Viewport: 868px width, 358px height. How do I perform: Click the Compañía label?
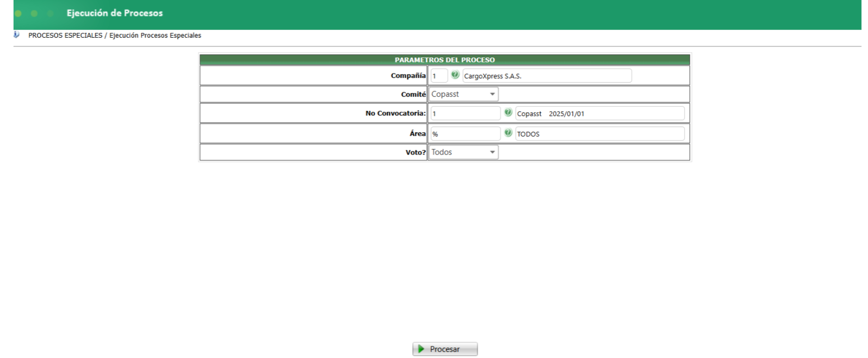click(408, 76)
